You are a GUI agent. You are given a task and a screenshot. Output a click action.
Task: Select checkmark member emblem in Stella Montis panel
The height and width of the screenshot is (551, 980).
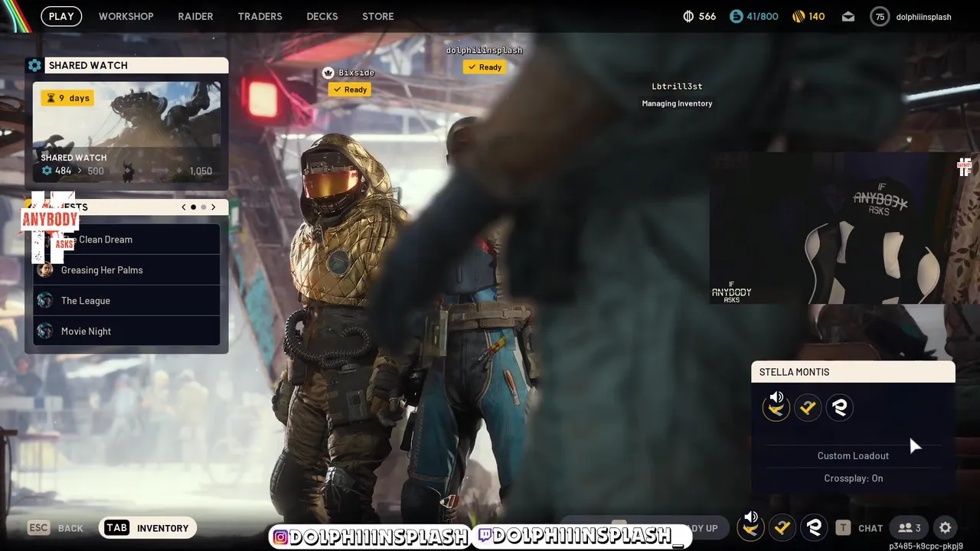[808, 408]
